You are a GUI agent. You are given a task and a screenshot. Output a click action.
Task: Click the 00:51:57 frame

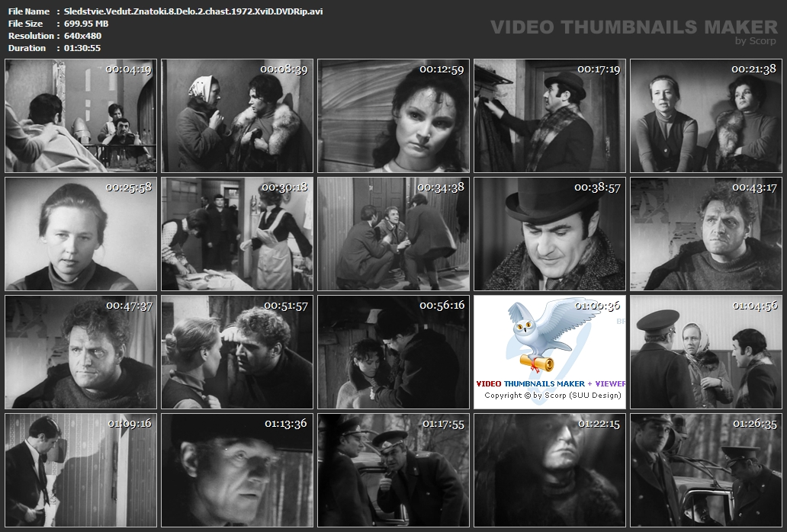tap(237, 352)
